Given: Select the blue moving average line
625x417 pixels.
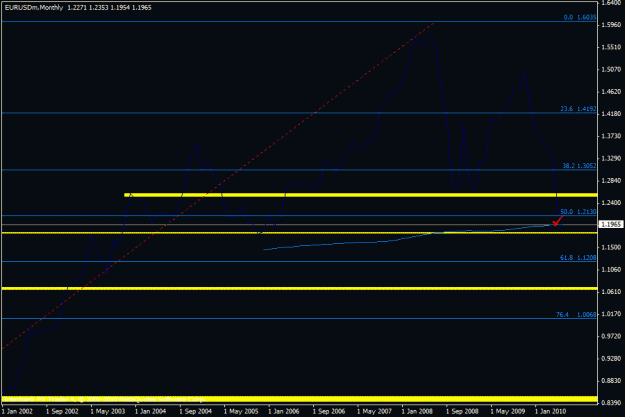Looking at the screenshot, I should (411, 237).
